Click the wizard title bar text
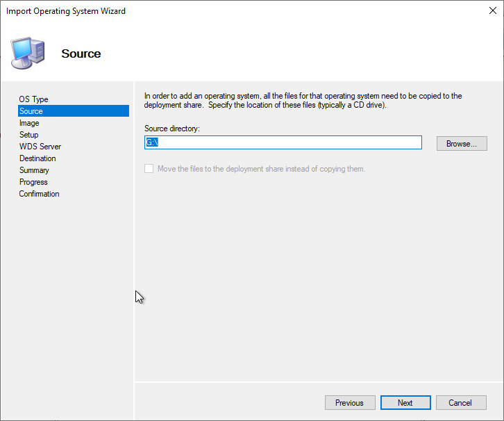This screenshot has height=421, width=504. point(66,11)
